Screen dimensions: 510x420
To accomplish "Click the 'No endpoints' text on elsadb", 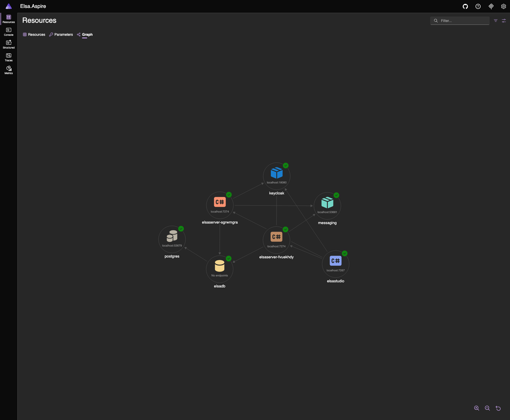I will [219, 275].
